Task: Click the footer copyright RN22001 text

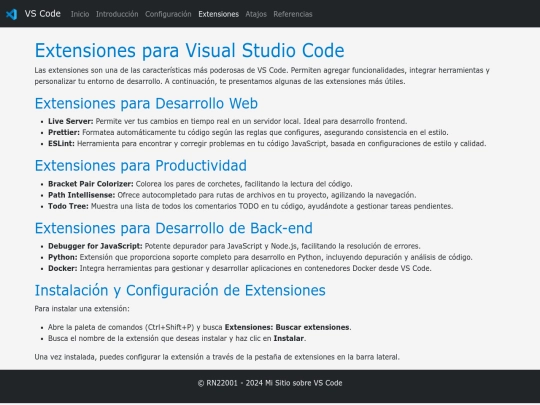Action: (270, 383)
